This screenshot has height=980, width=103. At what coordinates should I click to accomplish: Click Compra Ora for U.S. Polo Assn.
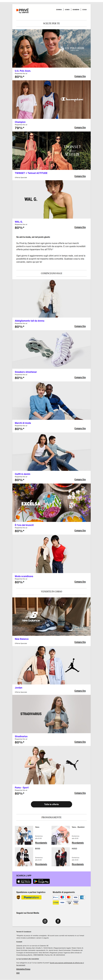coord(80,76)
